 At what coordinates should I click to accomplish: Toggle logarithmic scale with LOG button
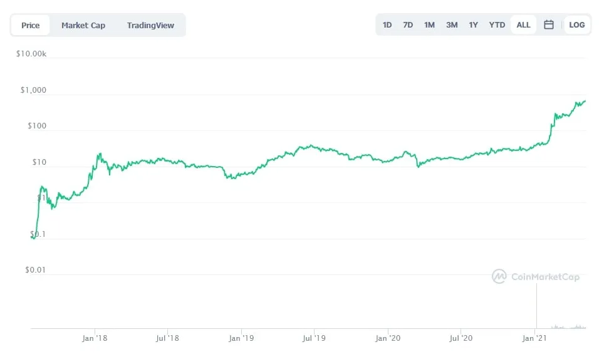(576, 24)
